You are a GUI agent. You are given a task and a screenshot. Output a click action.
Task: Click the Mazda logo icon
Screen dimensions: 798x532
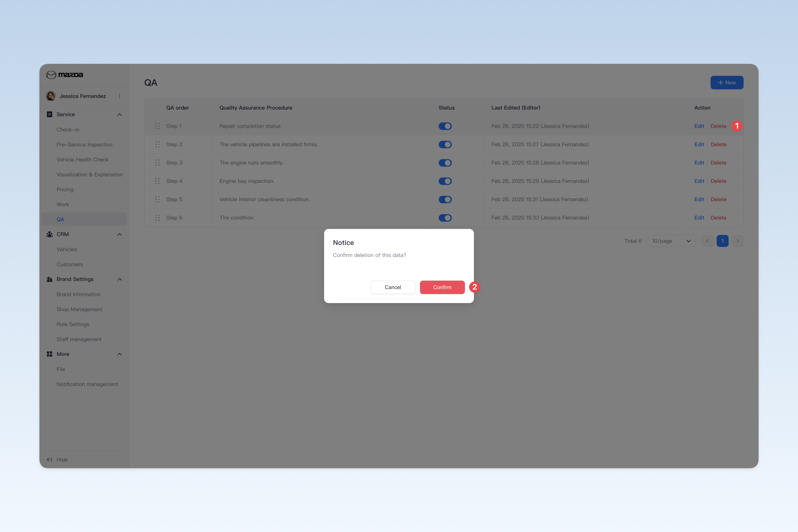51,75
